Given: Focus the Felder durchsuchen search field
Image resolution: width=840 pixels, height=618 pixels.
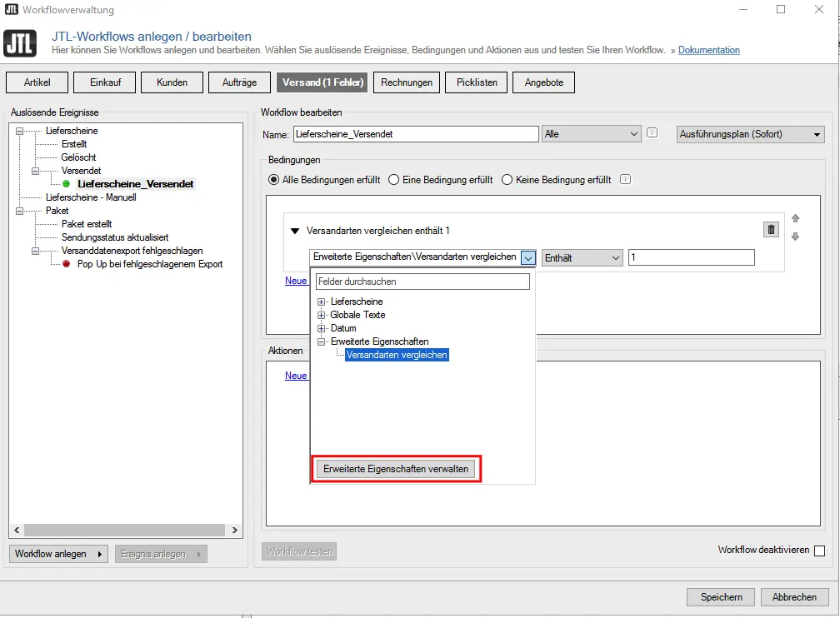Looking at the screenshot, I should [x=422, y=282].
